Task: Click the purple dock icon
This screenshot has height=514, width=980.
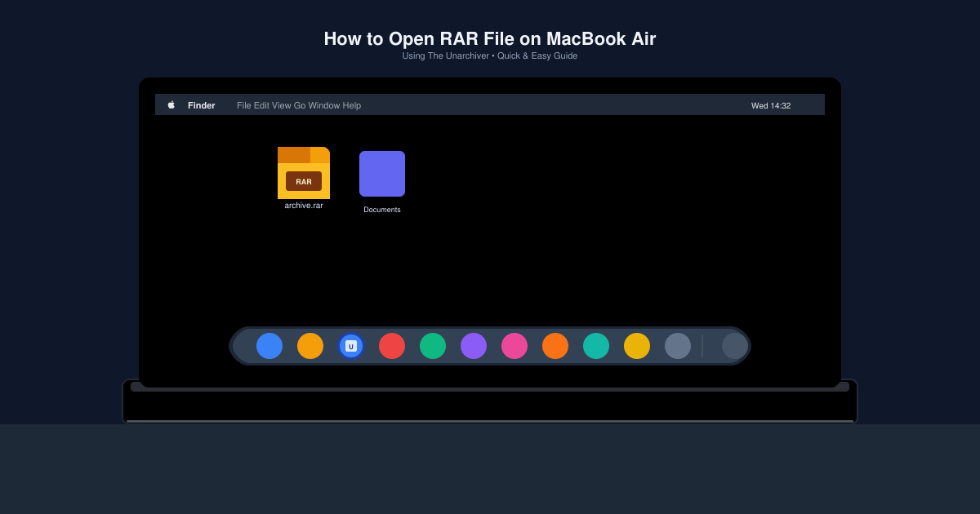Action: pos(474,346)
